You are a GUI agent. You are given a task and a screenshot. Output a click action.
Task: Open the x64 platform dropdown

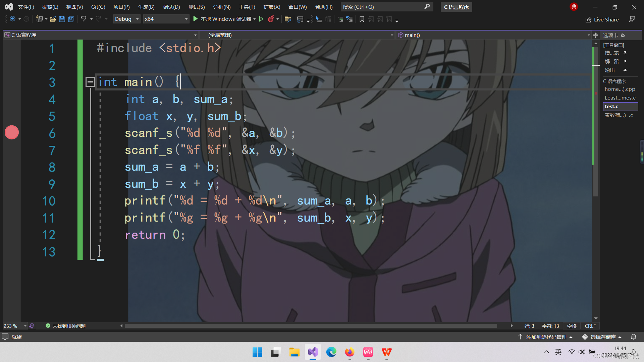(x=166, y=19)
